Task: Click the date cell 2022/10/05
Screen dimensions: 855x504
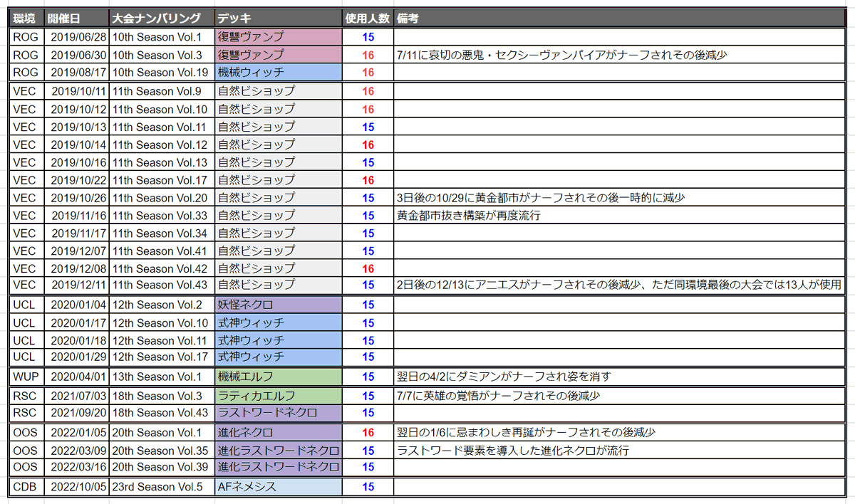Action: point(77,488)
